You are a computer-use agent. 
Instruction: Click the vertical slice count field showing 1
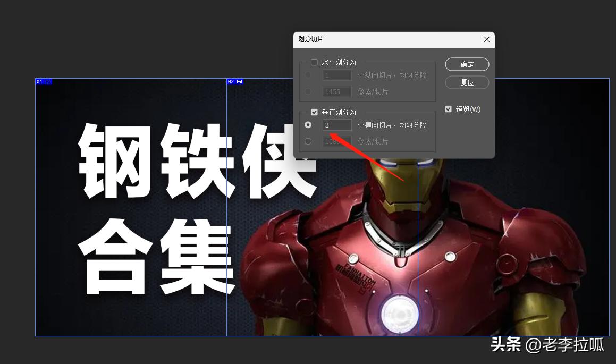tap(337, 75)
